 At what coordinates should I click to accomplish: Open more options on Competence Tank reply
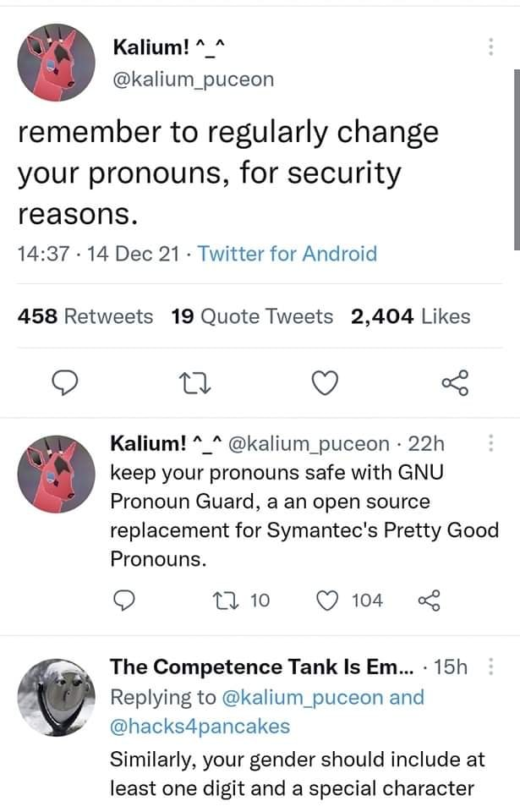490,667
